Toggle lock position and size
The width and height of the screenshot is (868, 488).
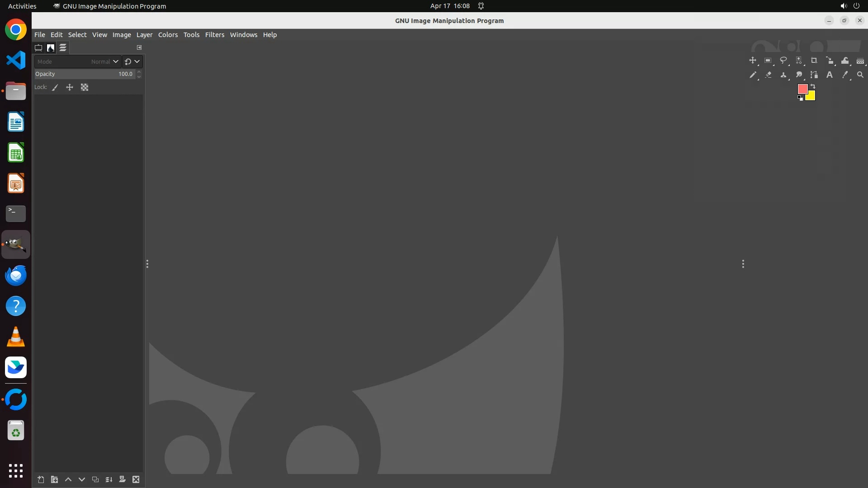click(70, 88)
